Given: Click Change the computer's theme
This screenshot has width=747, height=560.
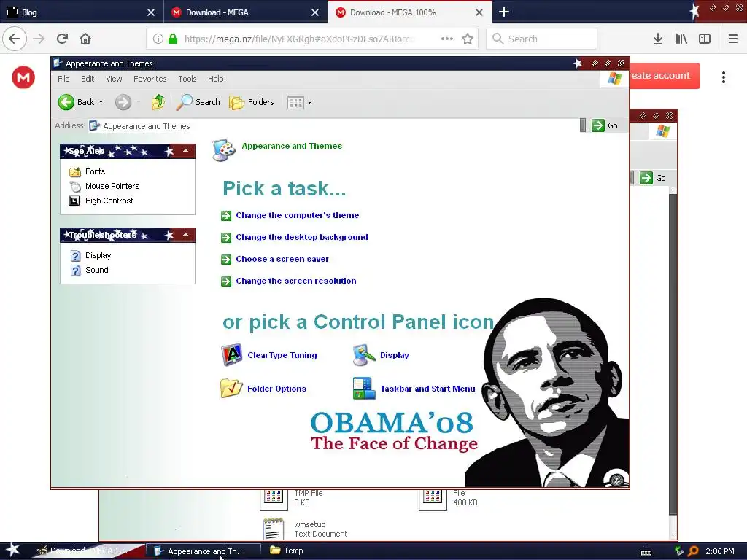Looking at the screenshot, I should (x=298, y=215).
